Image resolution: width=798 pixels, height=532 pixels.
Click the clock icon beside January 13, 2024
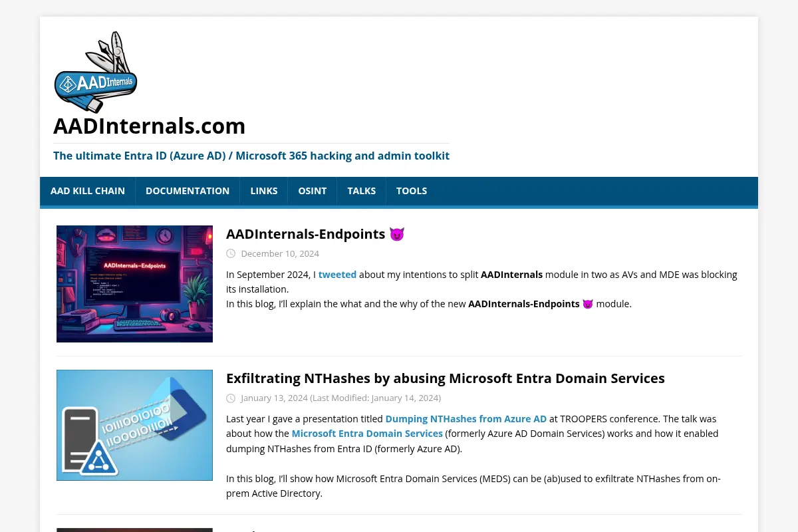pyautogui.click(x=231, y=398)
